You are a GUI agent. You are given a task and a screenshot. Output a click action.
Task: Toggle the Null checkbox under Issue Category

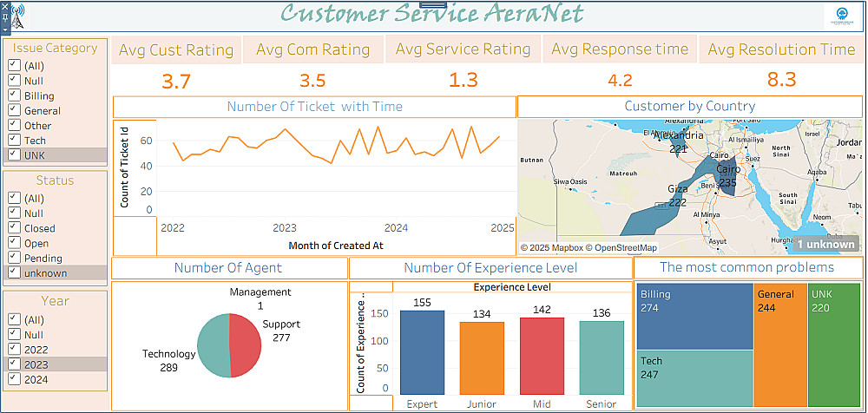pos(14,81)
